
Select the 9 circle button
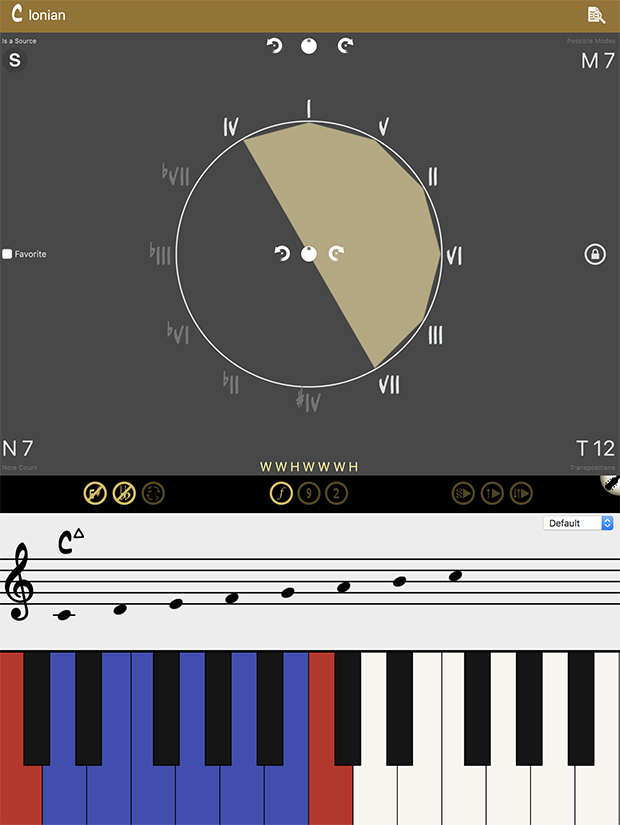pyautogui.click(x=309, y=494)
